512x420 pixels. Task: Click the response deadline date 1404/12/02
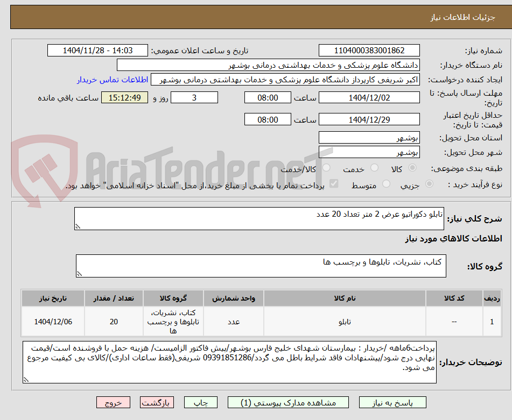point(369,97)
